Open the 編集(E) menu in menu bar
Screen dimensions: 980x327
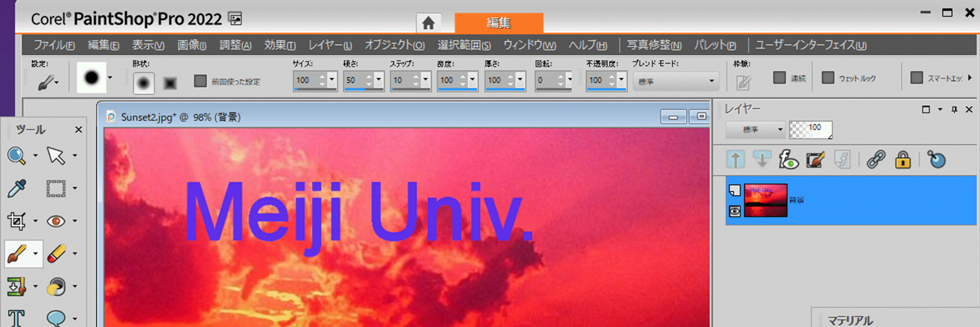103,45
